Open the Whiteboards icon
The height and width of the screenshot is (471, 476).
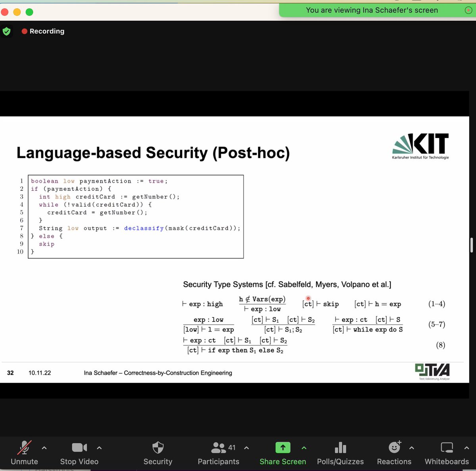(x=447, y=447)
